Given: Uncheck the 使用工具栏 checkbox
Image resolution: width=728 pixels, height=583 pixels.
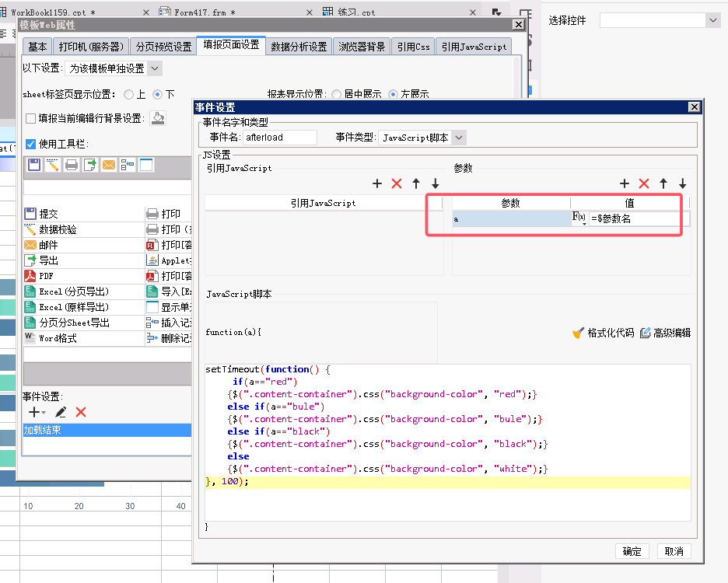Looking at the screenshot, I should click(x=30, y=144).
